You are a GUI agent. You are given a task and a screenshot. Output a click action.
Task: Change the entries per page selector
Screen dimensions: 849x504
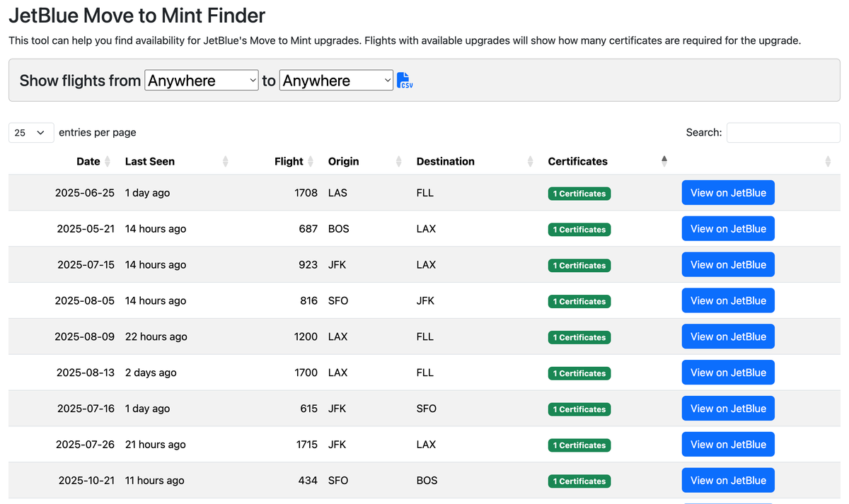pos(31,132)
